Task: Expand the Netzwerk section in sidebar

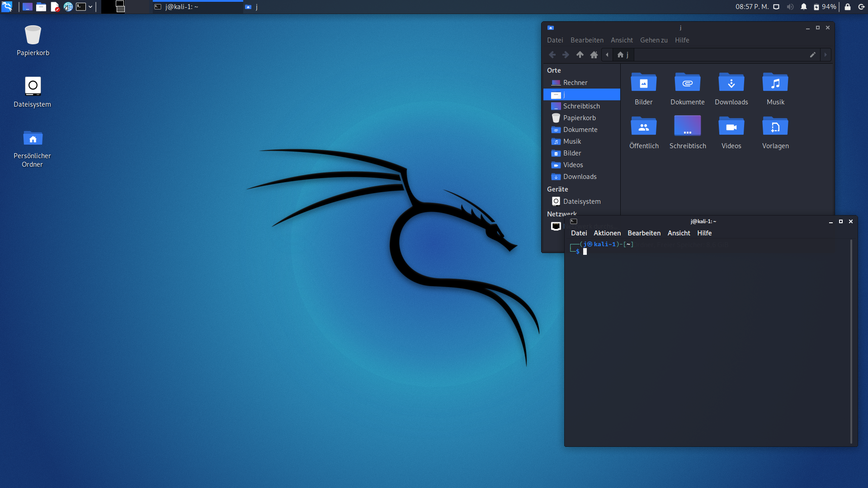Action: (x=561, y=213)
